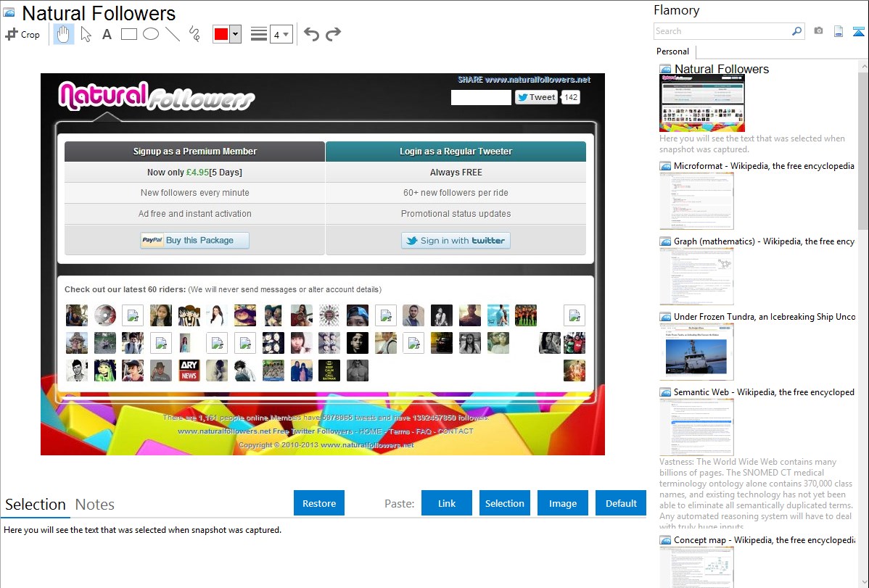Viewport: 869px width, 588px height.
Task: Click the Natural Followers title in sidebar
Action: [722, 70]
